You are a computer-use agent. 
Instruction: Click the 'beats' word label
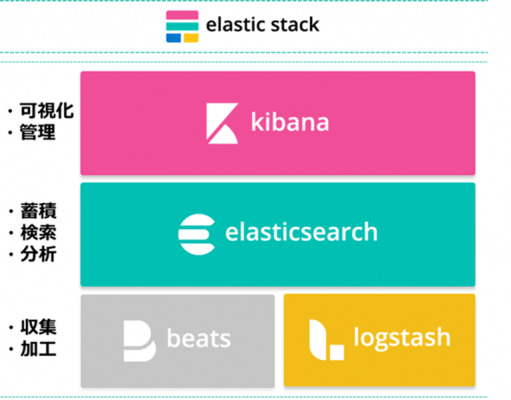[199, 338]
